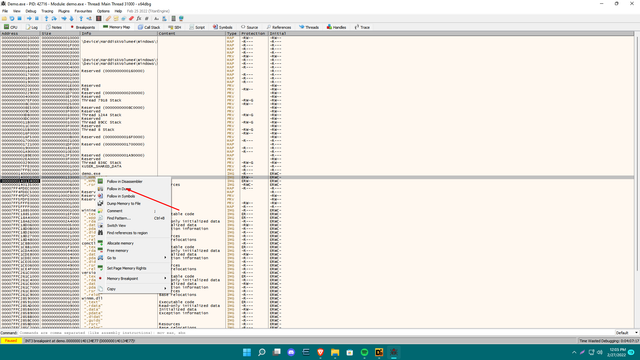
Task: Open taskbar Search
Action: click(x=262, y=352)
